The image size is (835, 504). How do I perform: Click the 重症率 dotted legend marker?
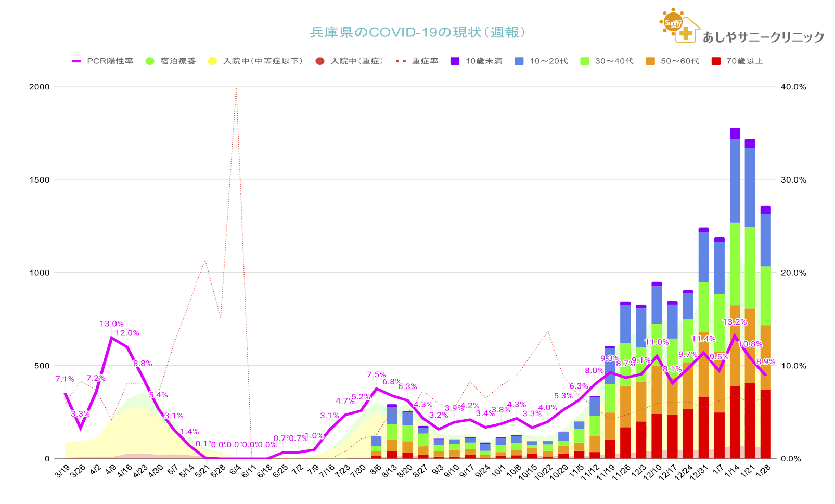(401, 61)
